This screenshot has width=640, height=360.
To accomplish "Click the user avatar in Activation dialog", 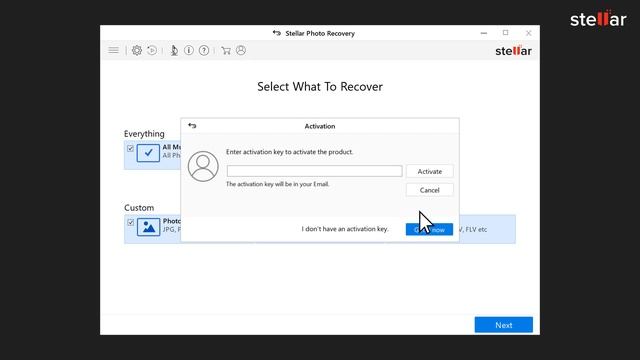I will pyautogui.click(x=203, y=167).
